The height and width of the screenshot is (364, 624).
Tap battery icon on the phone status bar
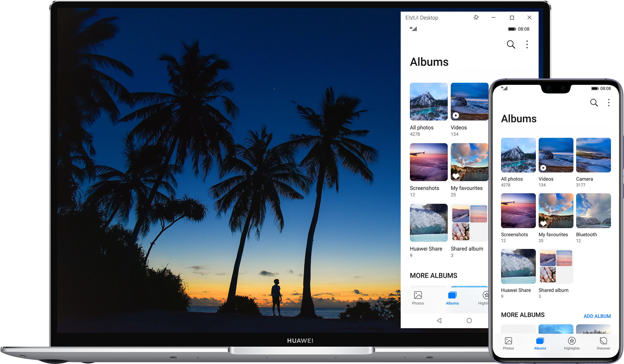[595, 88]
